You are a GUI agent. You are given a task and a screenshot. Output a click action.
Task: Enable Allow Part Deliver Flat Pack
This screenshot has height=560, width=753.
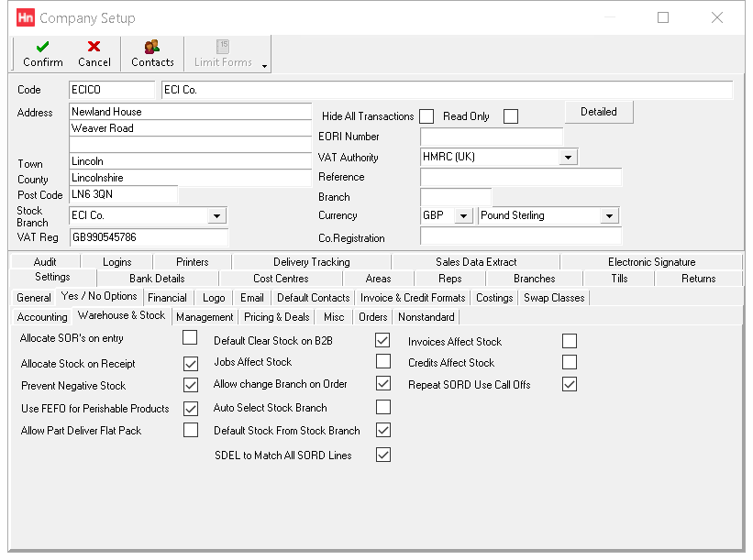pos(191,430)
